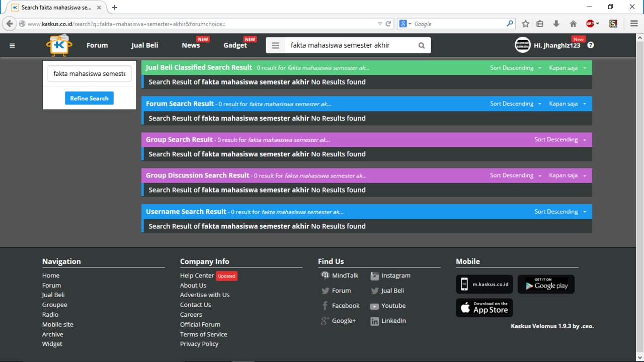Open Home in footer navigation
This screenshot has width=644, height=362.
coord(51,276)
